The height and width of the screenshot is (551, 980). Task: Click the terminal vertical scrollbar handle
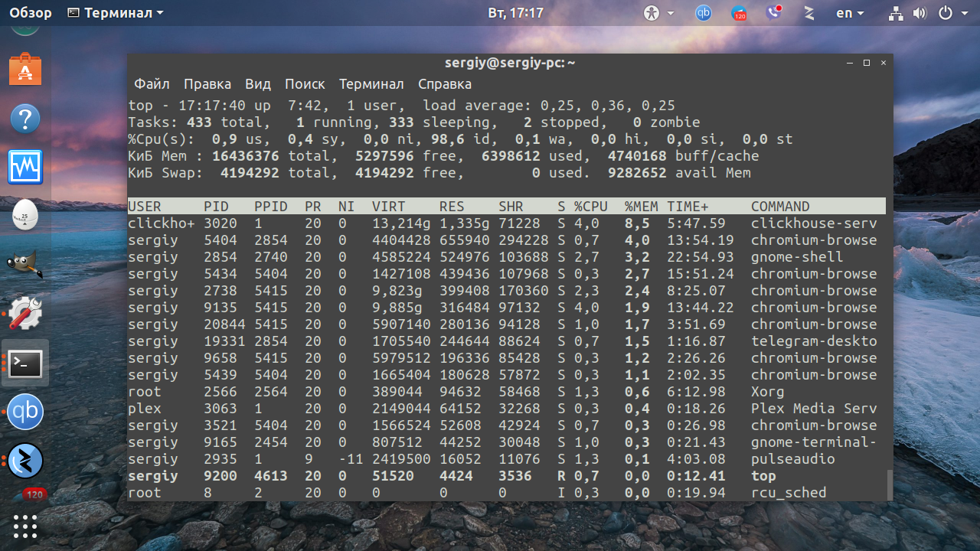[889, 484]
